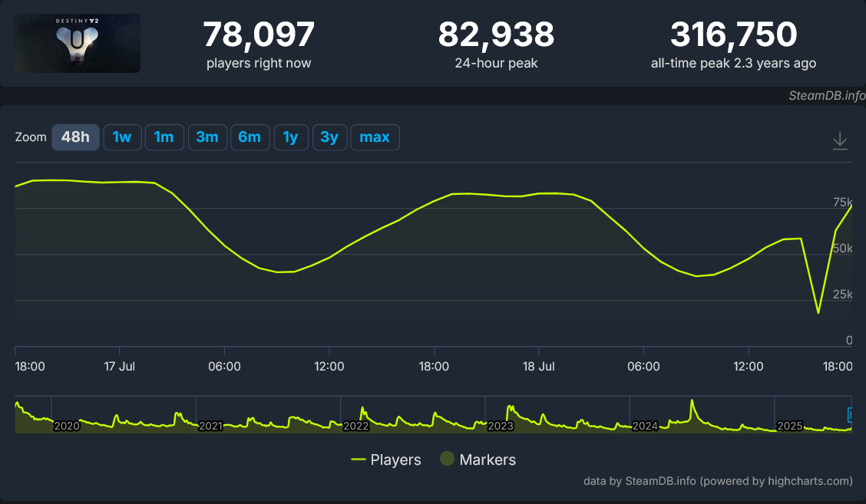Set zoom range to 6m
The height and width of the screenshot is (504, 866).
[x=250, y=137]
